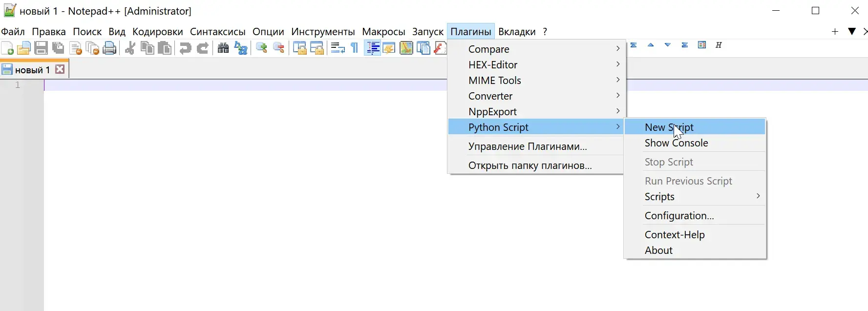Expand the Compare submenu
Screen dimensions: 868x311
point(536,49)
